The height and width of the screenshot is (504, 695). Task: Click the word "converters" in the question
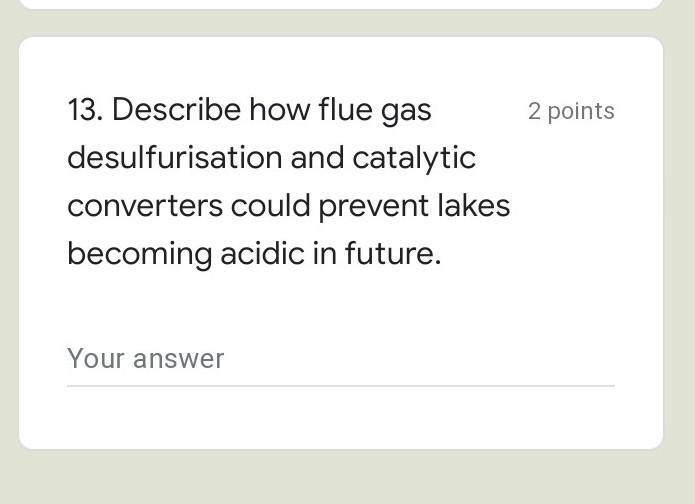point(145,206)
